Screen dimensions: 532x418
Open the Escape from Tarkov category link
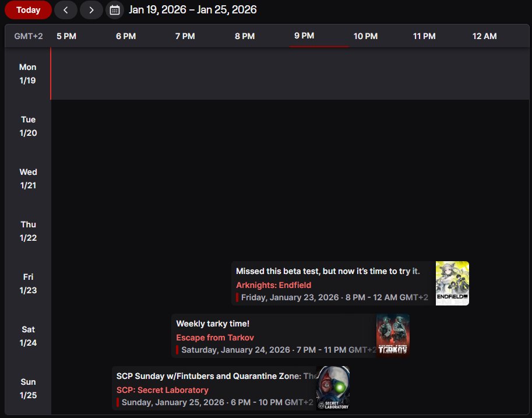[x=215, y=338]
